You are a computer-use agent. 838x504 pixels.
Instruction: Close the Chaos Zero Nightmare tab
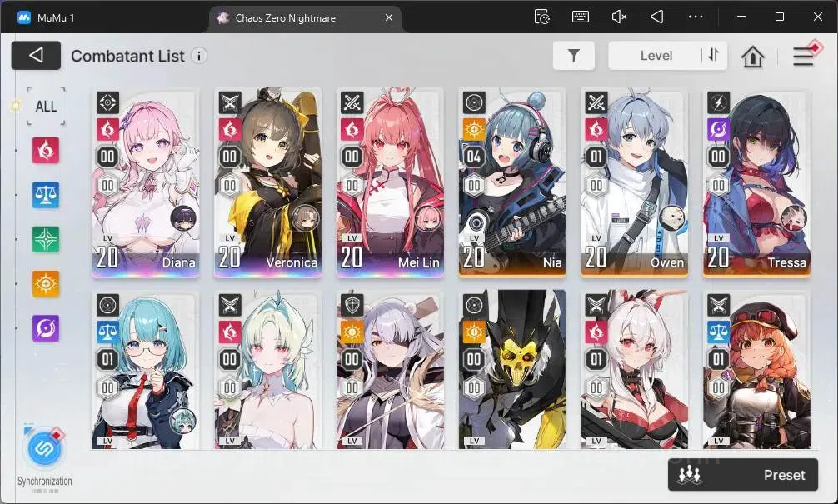pos(389,17)
